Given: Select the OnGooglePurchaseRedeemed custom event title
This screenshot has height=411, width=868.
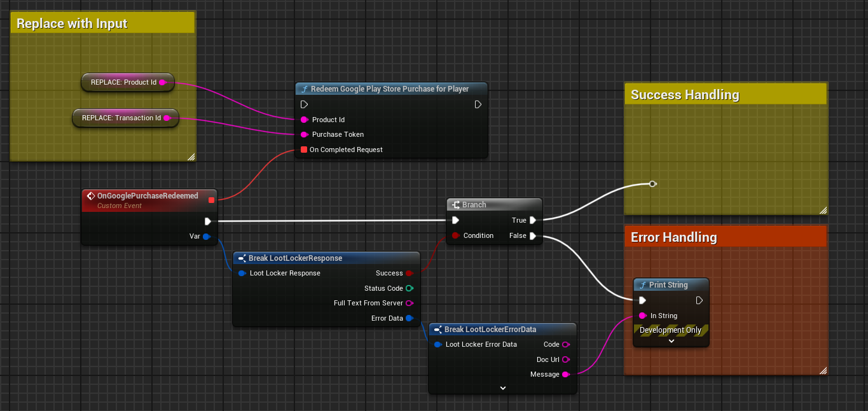Looking at the screenshot, I should 148,196.
